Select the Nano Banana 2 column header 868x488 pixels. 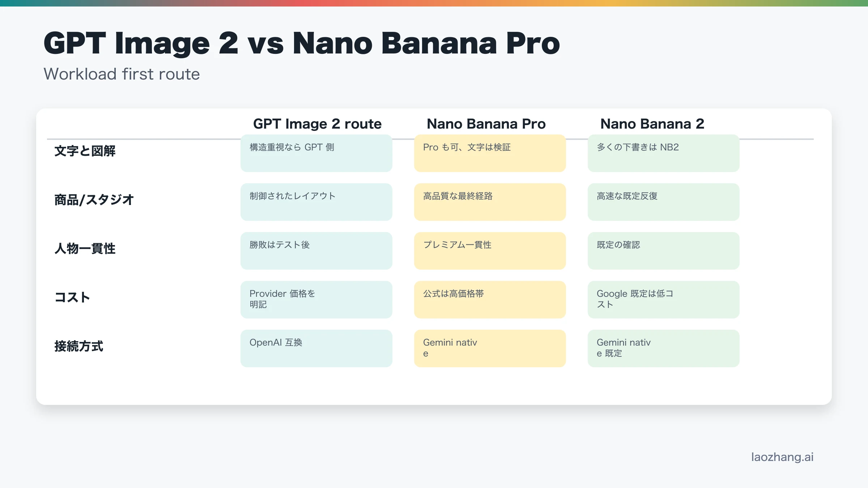(x=652, y=124)
